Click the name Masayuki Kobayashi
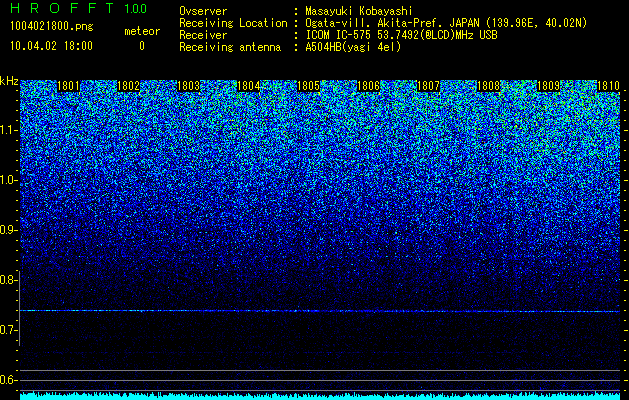The height and width of the screenshot is (400, 629). pyautogui.click(x=359, y=11)
